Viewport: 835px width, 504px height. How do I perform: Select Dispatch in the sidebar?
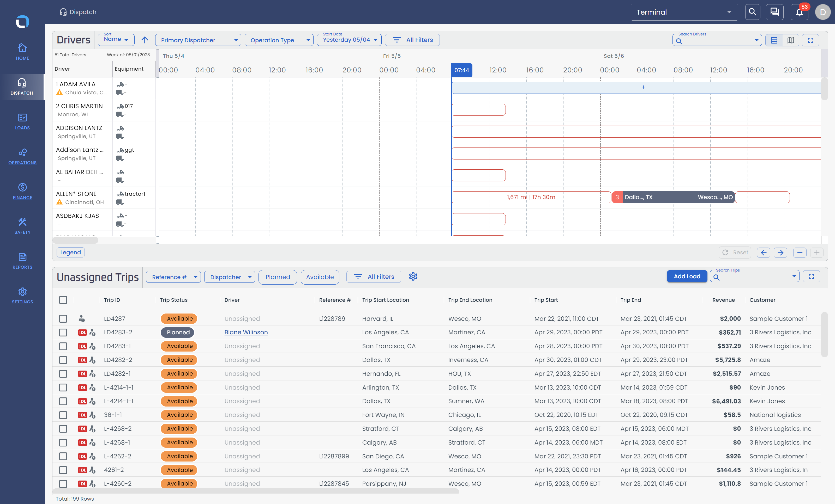tap(22, 87)
